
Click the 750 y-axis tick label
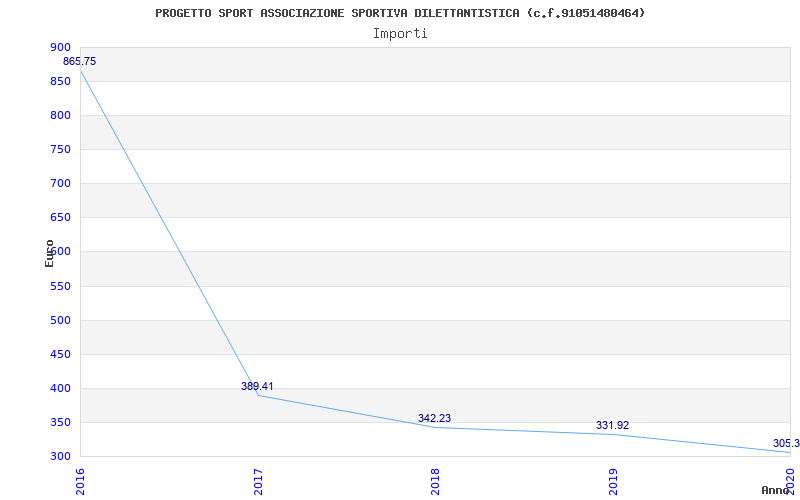tap(60, 149)
